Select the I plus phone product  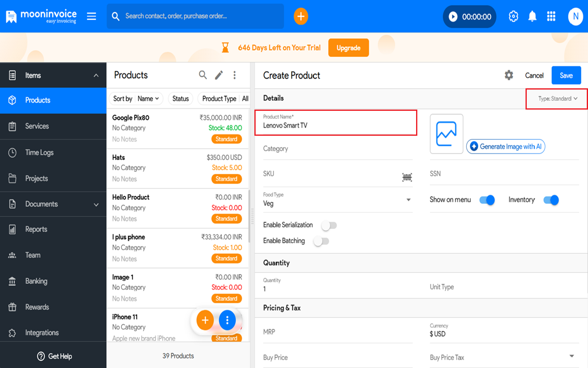(x=178, y=248)
